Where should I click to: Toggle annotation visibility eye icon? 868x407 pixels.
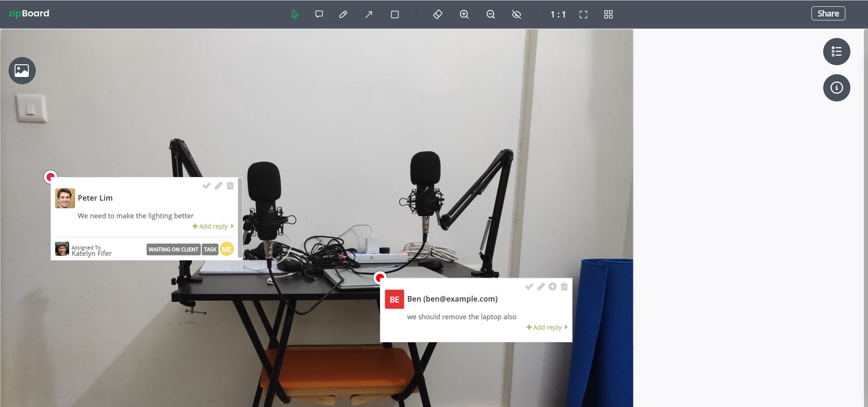click(517, 14)
